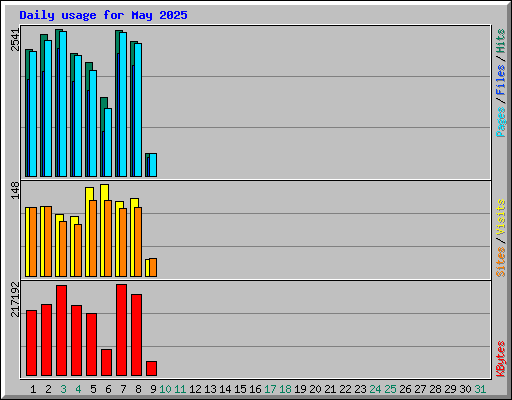Select green day 31 label
Screen dimensions: 512x400
[x=480, y=389]
